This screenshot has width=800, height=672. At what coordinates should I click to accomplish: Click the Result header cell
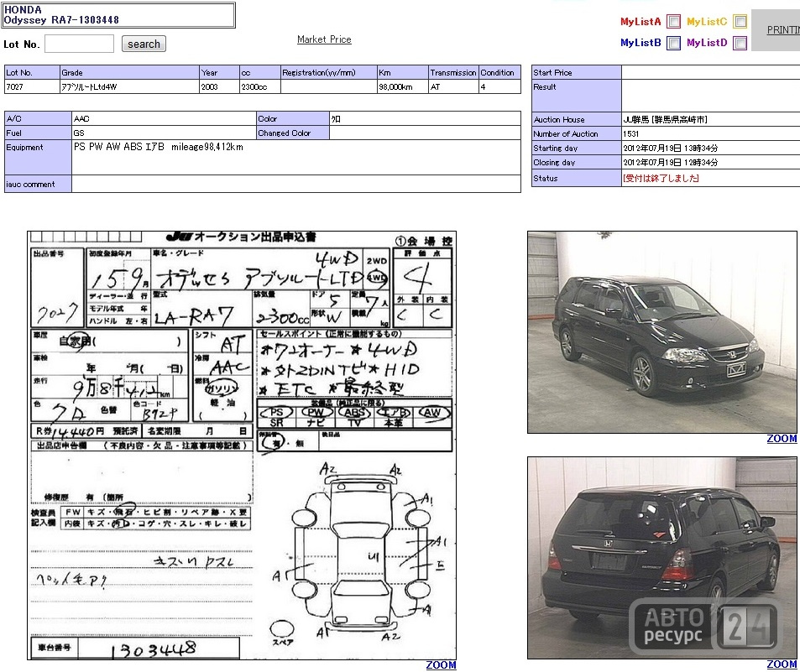(577, 96)
